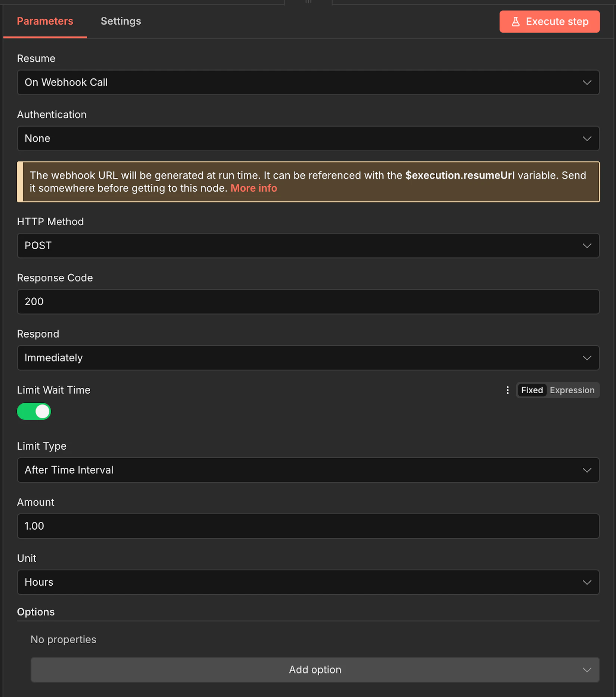Select the Parameters tab
Screen dimensions: 616x697
pos(45,21)
